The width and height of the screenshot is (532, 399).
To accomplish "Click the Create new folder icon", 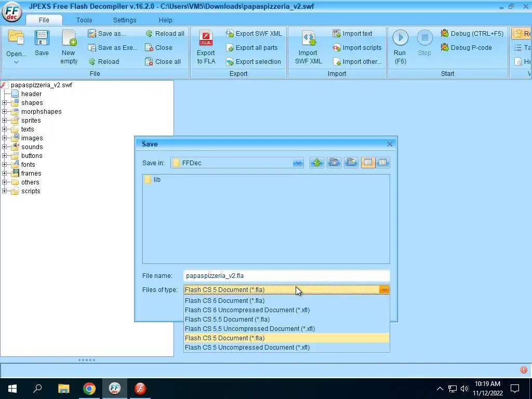I will click(x=351, y=163).
